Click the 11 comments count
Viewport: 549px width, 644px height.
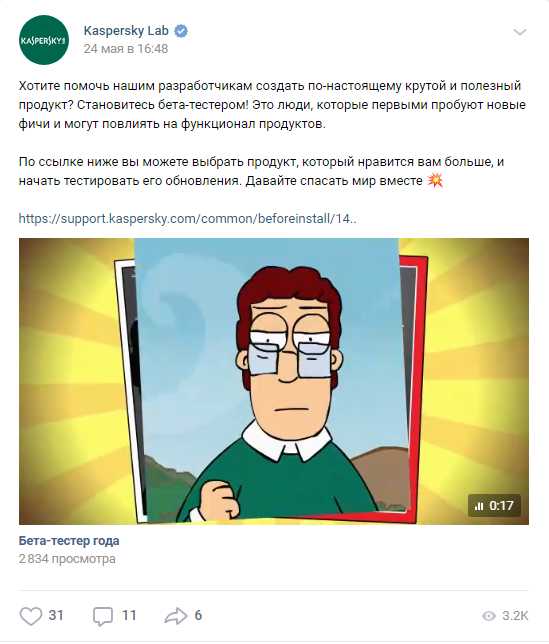(x=129, y=616)
